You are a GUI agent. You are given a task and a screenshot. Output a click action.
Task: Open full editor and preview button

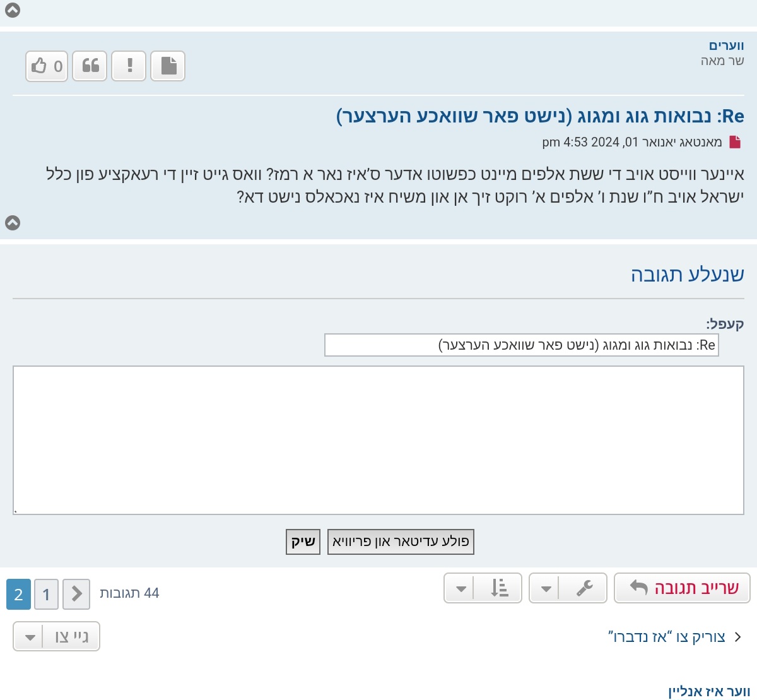click(x=401, y=542)
